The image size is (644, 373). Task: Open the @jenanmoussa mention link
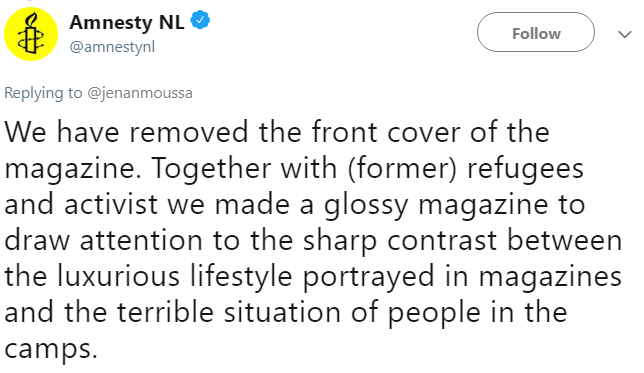coord(140,93)
